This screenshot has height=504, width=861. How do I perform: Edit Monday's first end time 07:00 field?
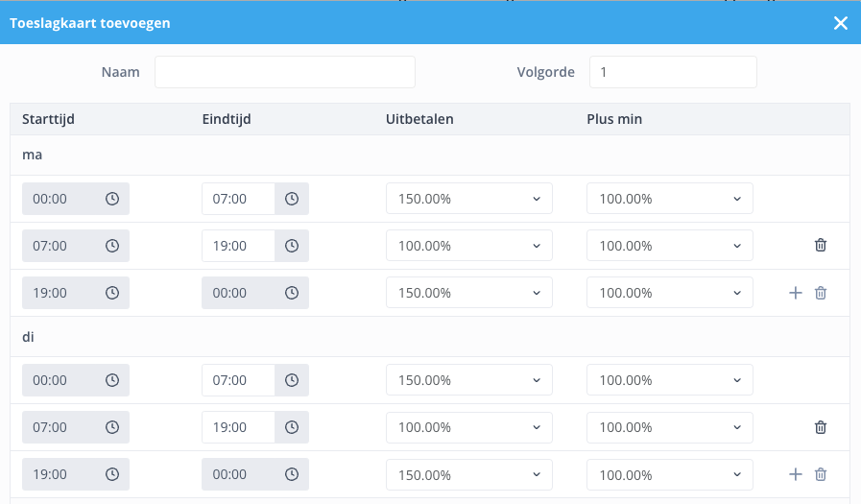point(238,199)
